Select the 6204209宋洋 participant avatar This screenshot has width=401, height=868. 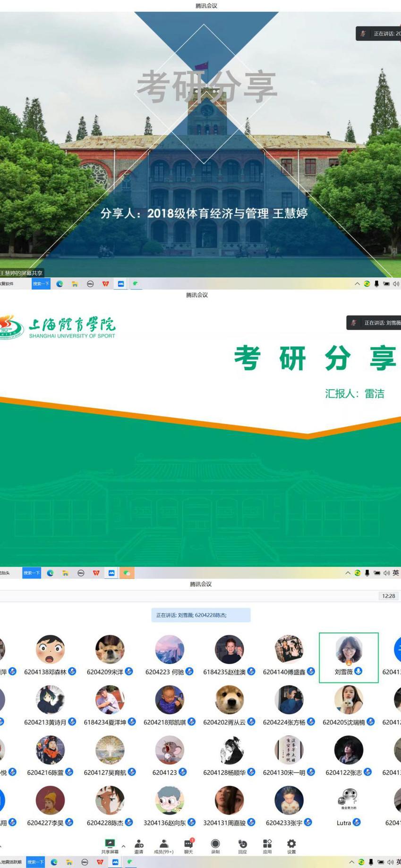[110, 649]
